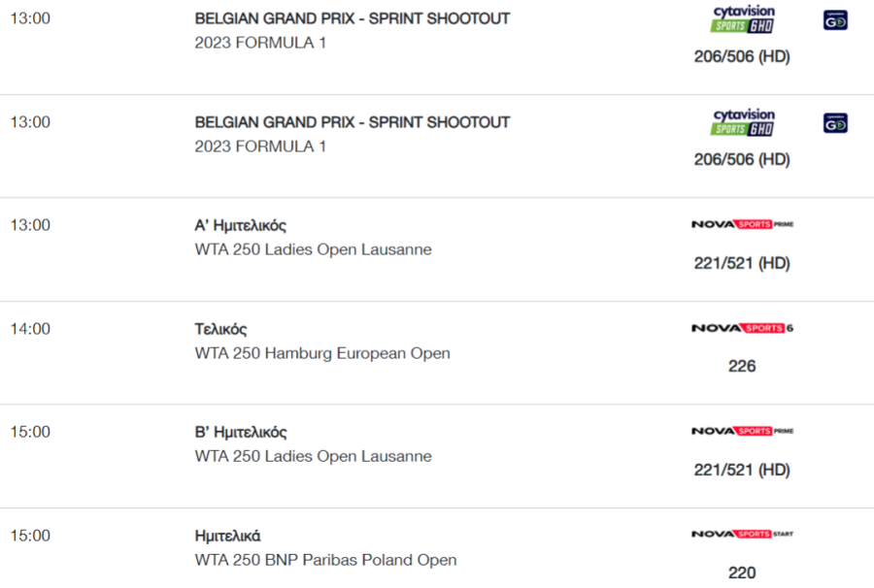Click Cytavision GO icon in first row
874x588 pixels.
tap(835, 20)
